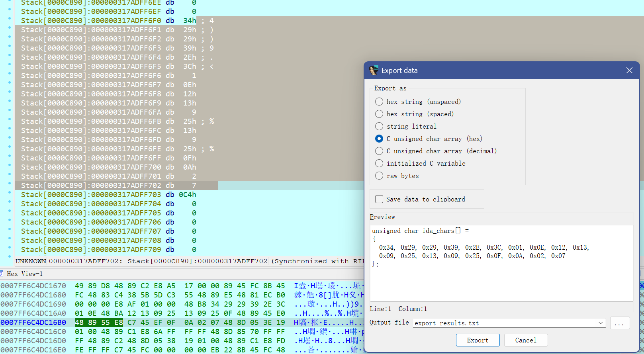Click inside the Preview code text area
Viewport: 644px width, 354px height.
(501, 279)
